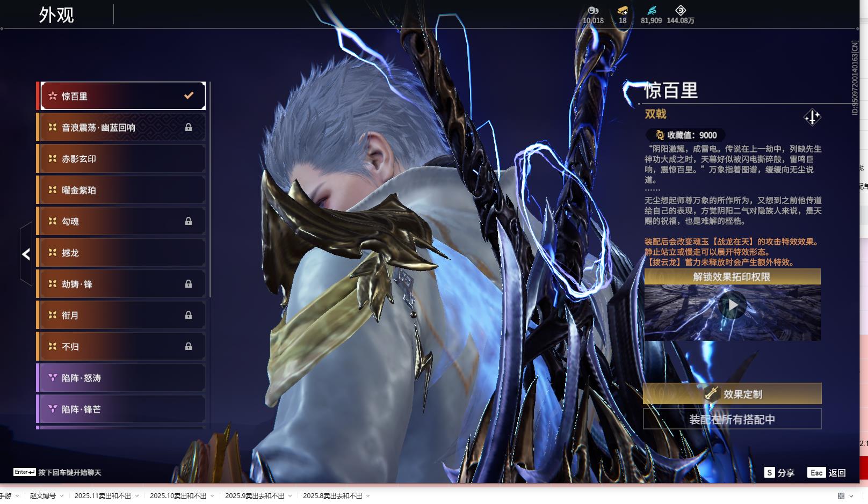Click 解锁效果拓印权限 unlock button

click(732, 276)
